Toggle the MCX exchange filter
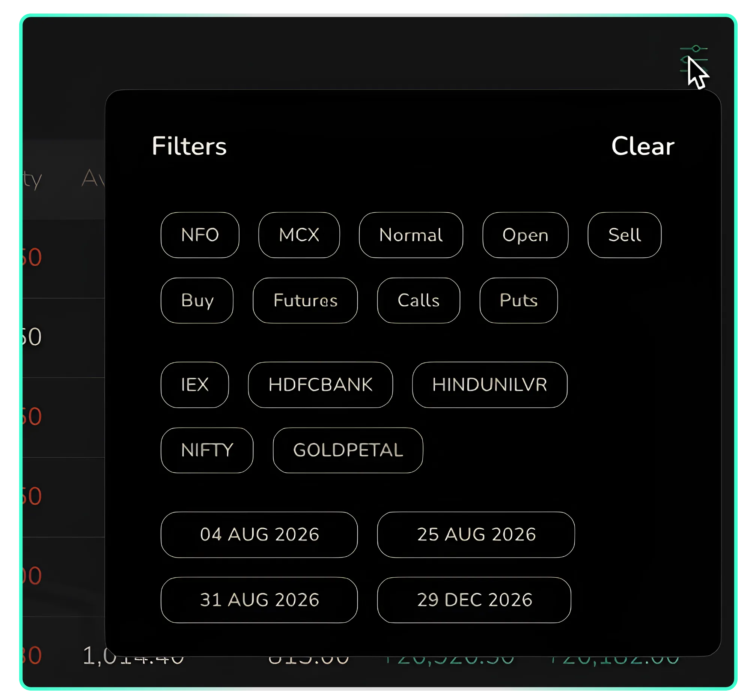The height and width of the screenshot is (700, 750). click(x=299, y=235)
